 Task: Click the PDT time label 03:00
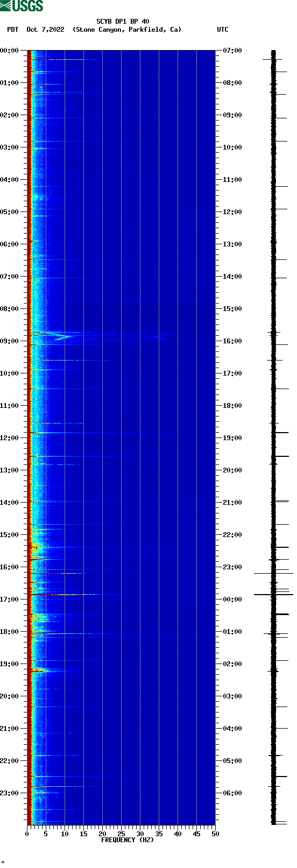10,147
